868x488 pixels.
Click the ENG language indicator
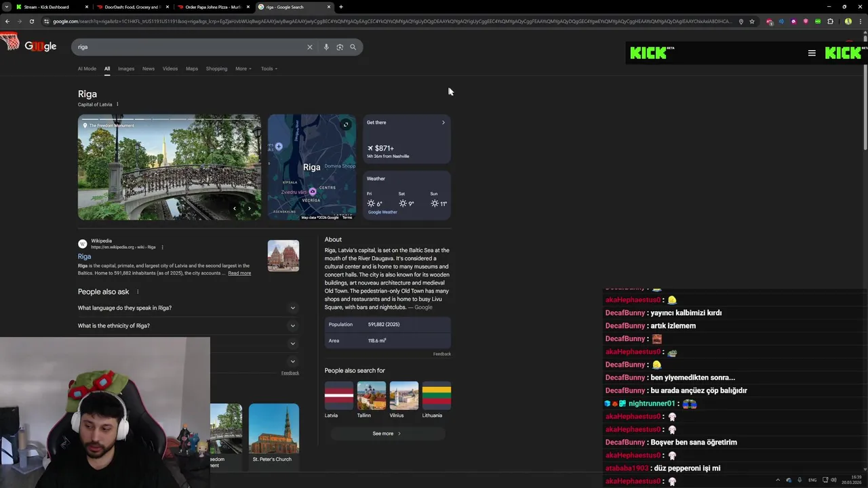(x=812, y=480)
